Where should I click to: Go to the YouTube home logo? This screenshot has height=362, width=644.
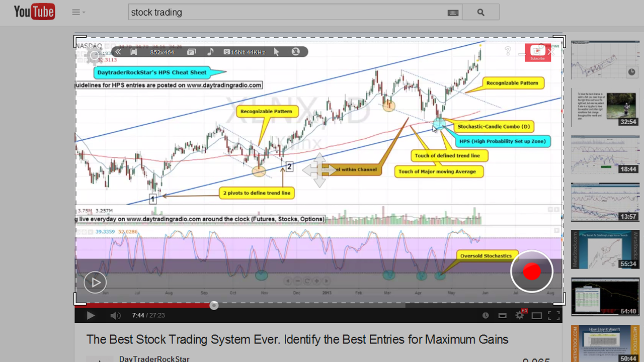[34, 12]
